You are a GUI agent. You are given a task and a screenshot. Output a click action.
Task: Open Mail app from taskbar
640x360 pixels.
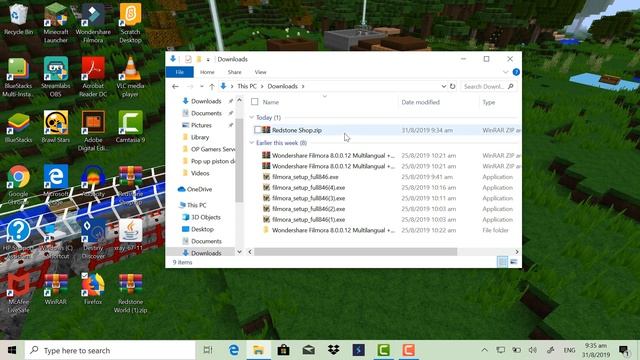[x=309, y=350]
